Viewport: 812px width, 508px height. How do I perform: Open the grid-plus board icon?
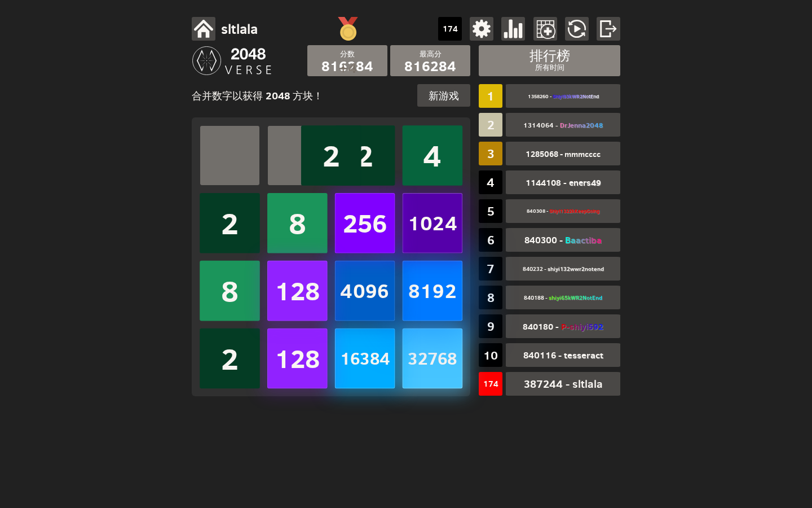point(545,29)
